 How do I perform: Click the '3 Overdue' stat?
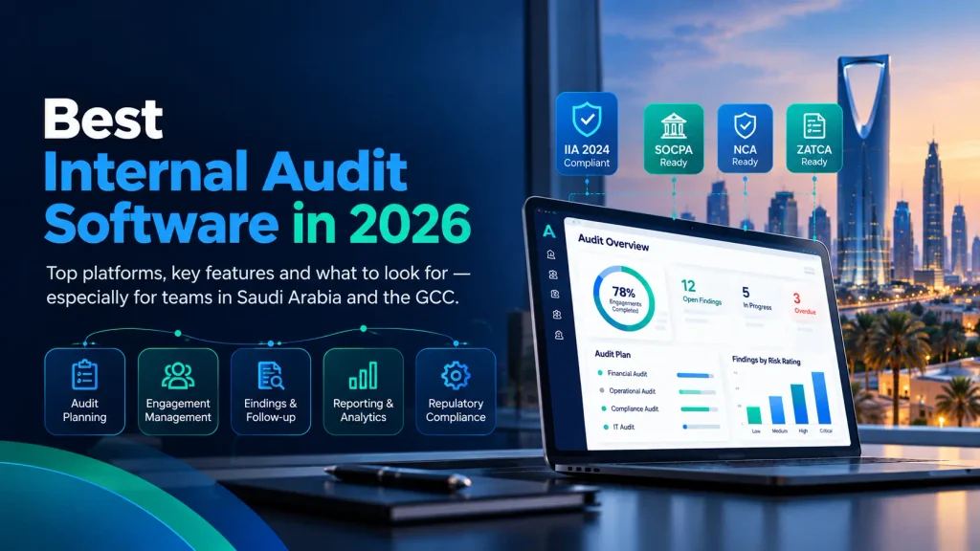pos(804,303)
